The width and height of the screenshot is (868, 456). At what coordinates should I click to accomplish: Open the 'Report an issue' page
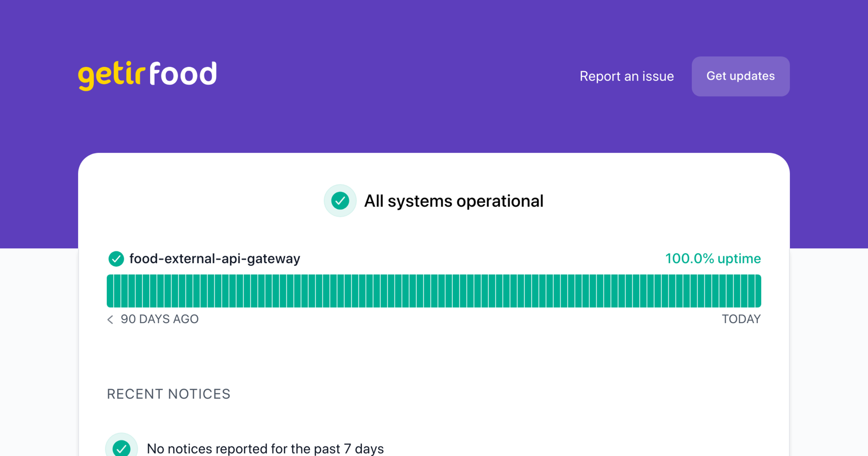[x=626, y=76]
